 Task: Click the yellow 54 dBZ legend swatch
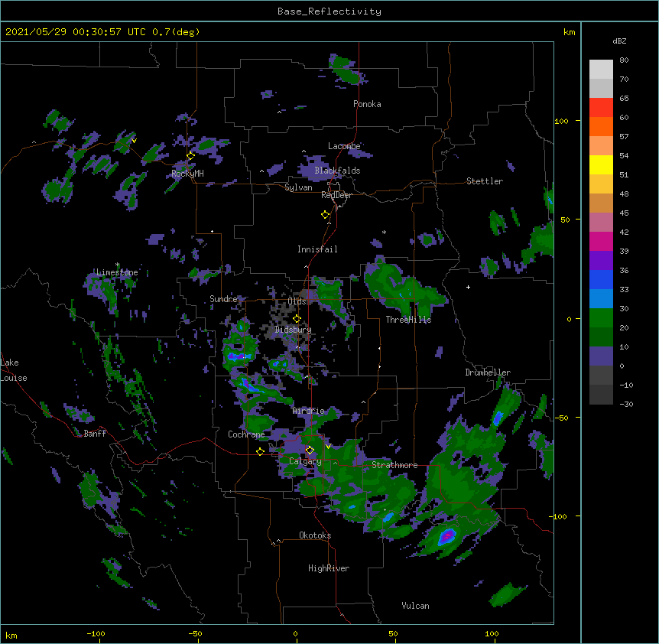(x=601, y=164)
